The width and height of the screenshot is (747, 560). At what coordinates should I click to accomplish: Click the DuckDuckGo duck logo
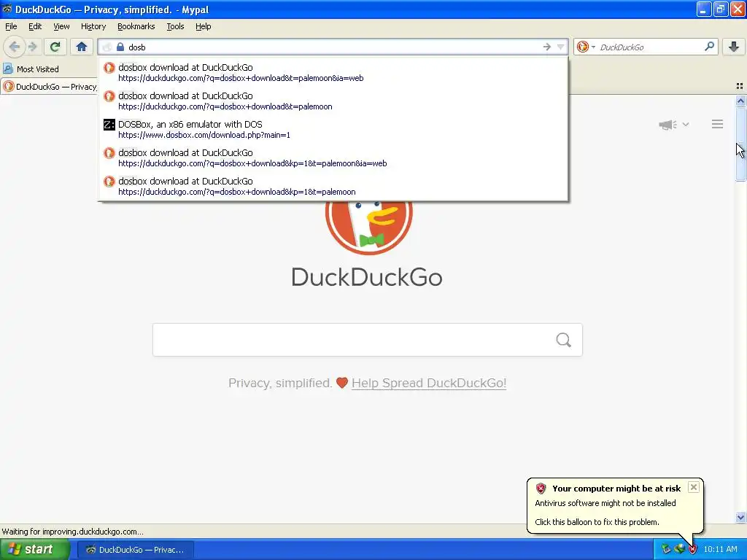point(368,227)
